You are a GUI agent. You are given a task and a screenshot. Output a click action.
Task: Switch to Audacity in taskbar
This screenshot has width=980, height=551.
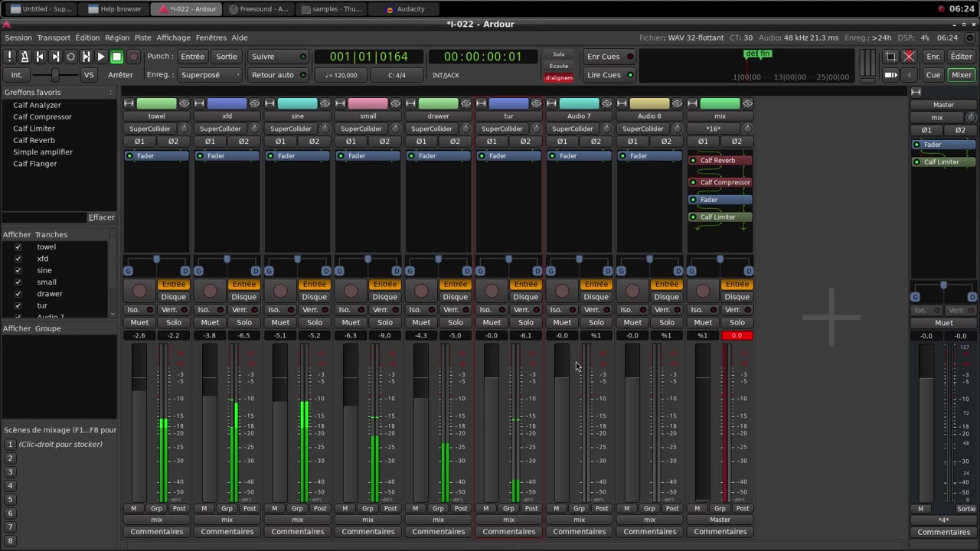405,9
